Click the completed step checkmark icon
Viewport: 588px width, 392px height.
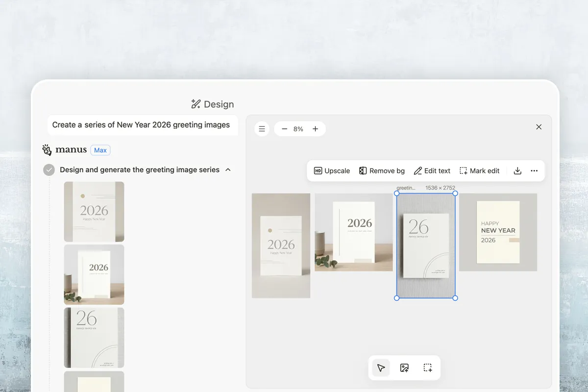click(49, 170)
